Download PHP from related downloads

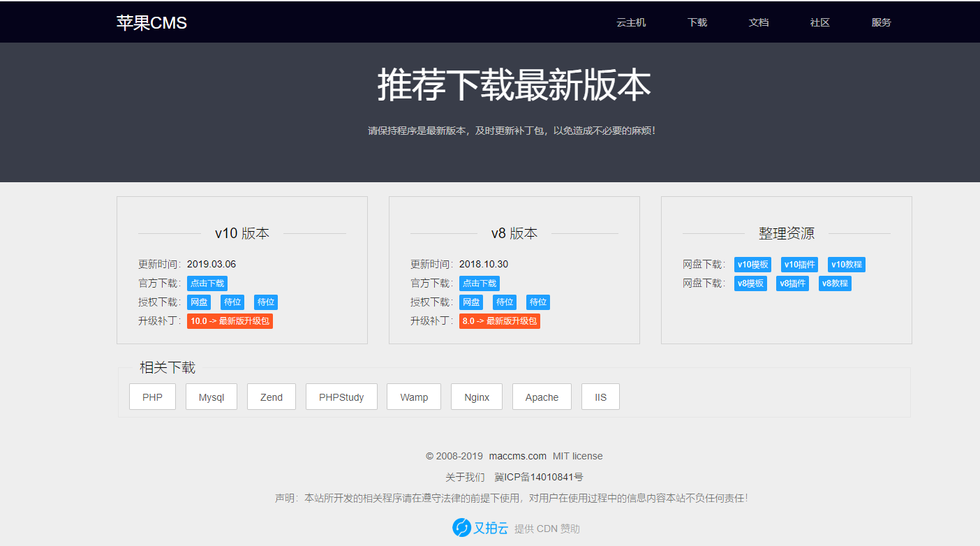(152, 397)
